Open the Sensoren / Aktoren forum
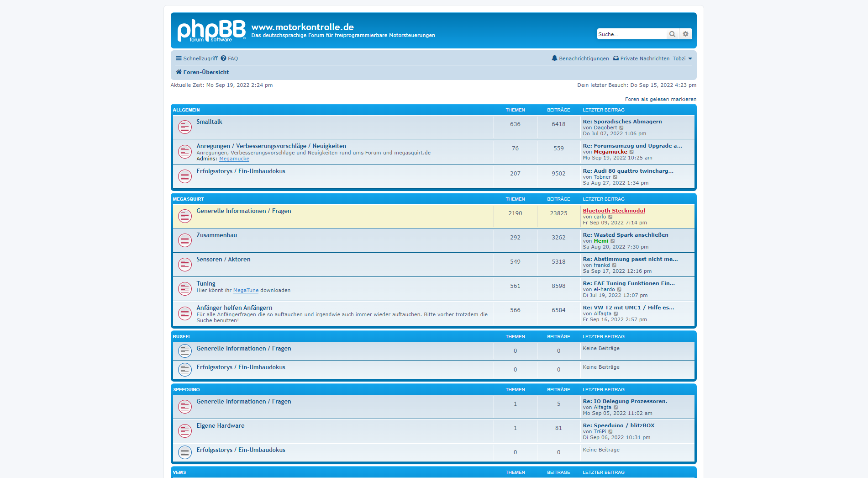The width and height of the screenshot is (868, 478). pyautogui.click(x=223, y=260)
